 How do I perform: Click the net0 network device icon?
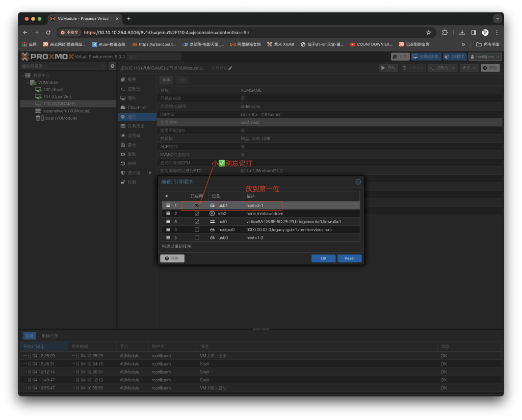(x=212, y=222)
